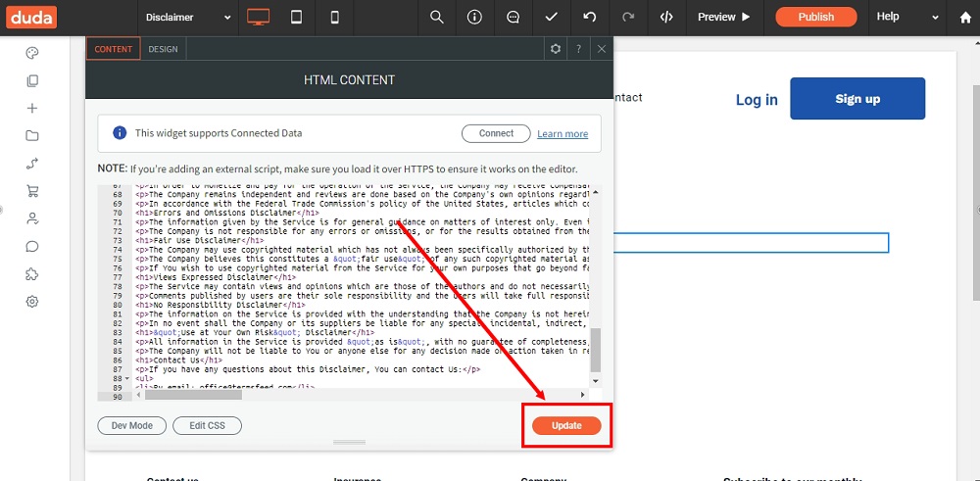Click the Log in link on page
The height and width of the screenshot is (481, 980).
757,99
